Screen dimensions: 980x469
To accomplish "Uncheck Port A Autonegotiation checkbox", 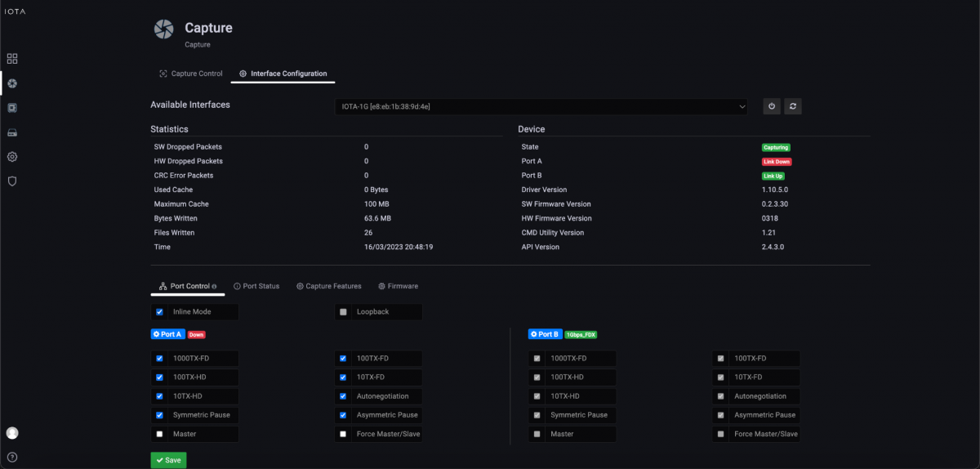I will (344, 396).
